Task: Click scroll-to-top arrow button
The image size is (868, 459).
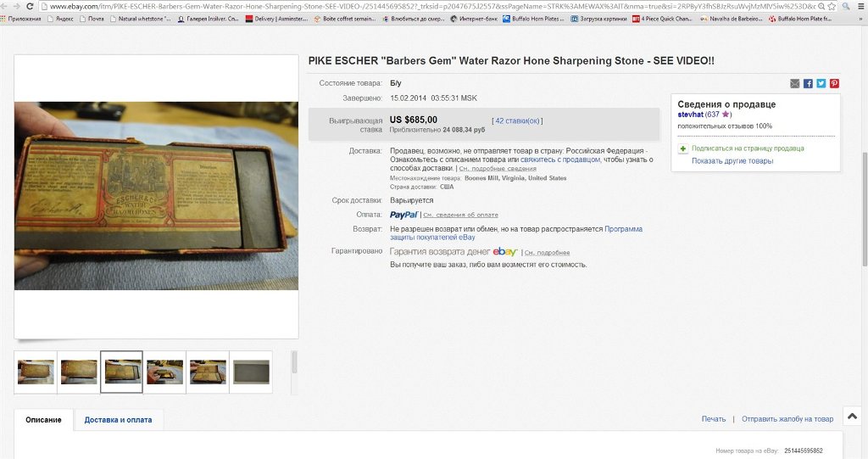Action: point(853,417)
